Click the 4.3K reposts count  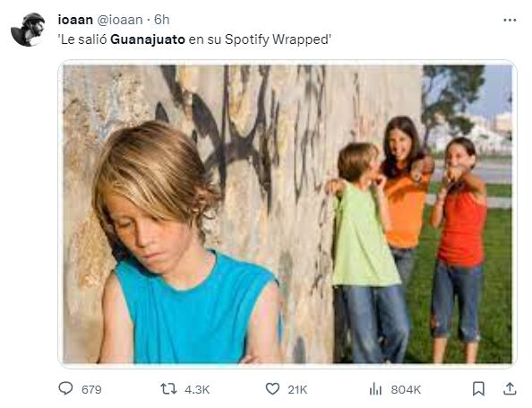tap(197, 390)
